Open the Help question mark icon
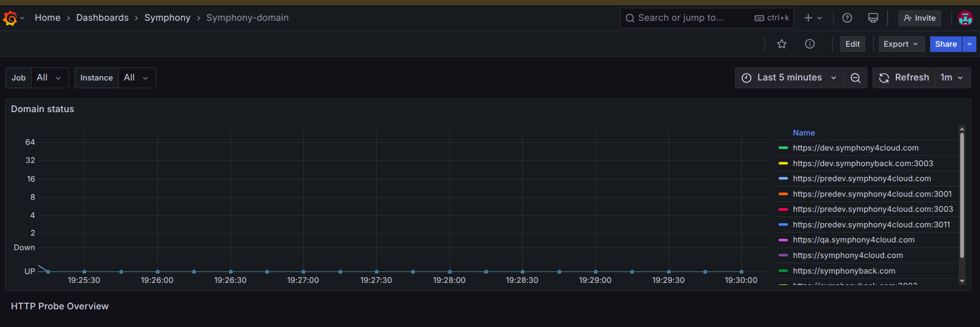 847,18
